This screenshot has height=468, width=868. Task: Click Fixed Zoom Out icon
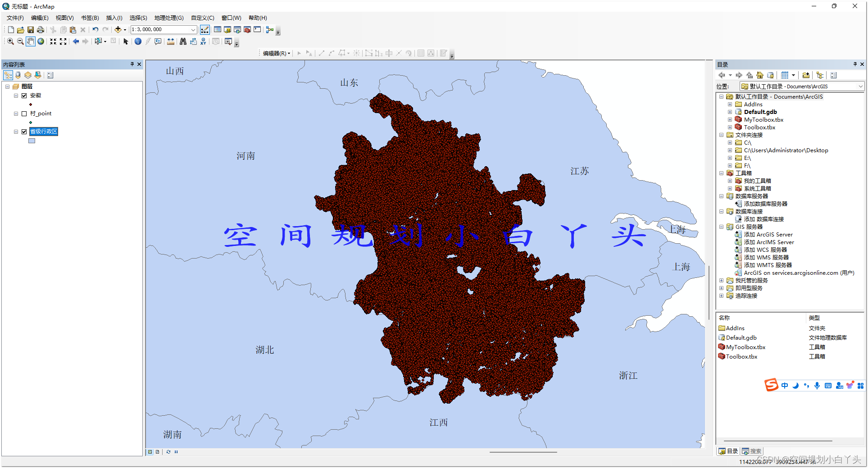[63, 41]
